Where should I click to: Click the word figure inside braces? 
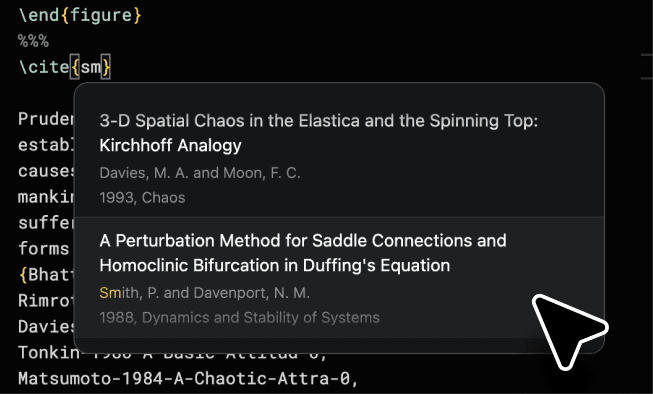tap(101, 15)
